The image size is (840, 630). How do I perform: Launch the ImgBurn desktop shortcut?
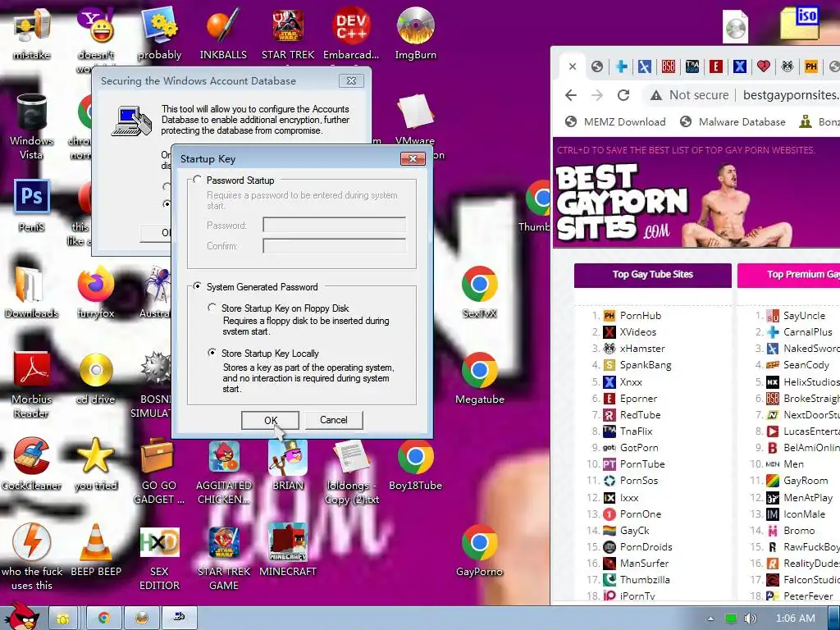pyautogui.click(x=415, y=33)
